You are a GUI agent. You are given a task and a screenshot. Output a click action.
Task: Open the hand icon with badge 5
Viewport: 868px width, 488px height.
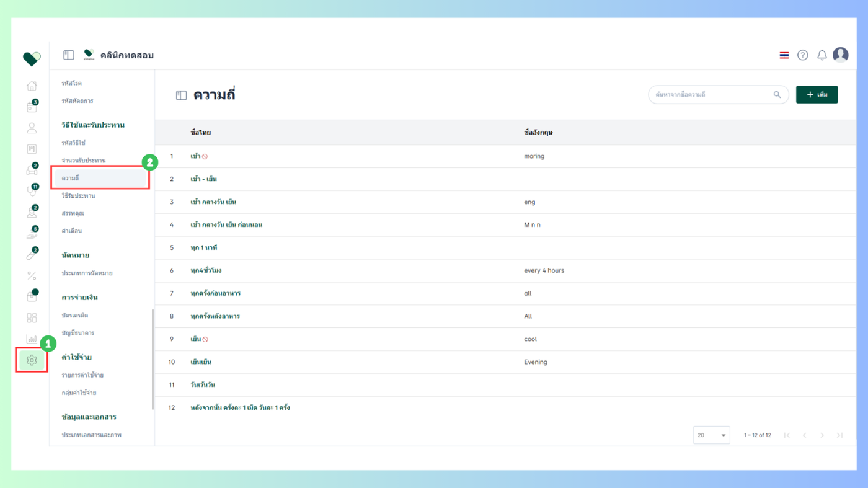click(32, 233)
